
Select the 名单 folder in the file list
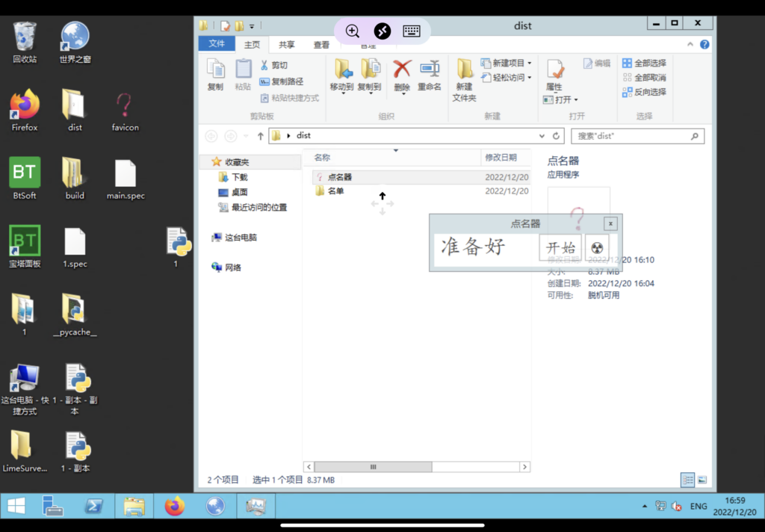[335, 191]
